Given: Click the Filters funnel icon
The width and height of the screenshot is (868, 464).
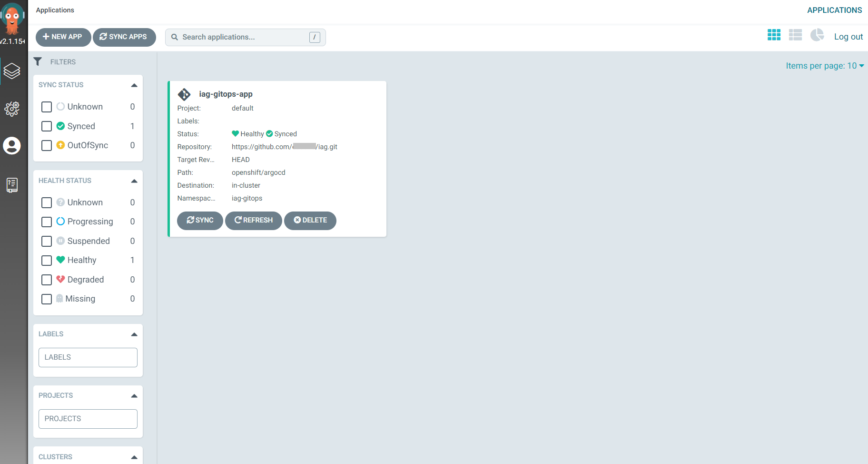Looking at the screenshot, I should pos(38,61).
